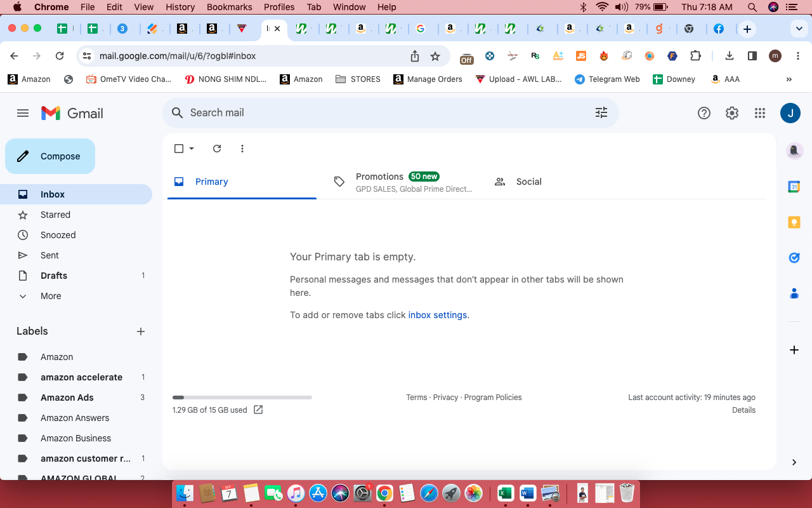Open Bookmarks menu in menu bar
This screenshot has height=508, width=812.
point(230,7)
